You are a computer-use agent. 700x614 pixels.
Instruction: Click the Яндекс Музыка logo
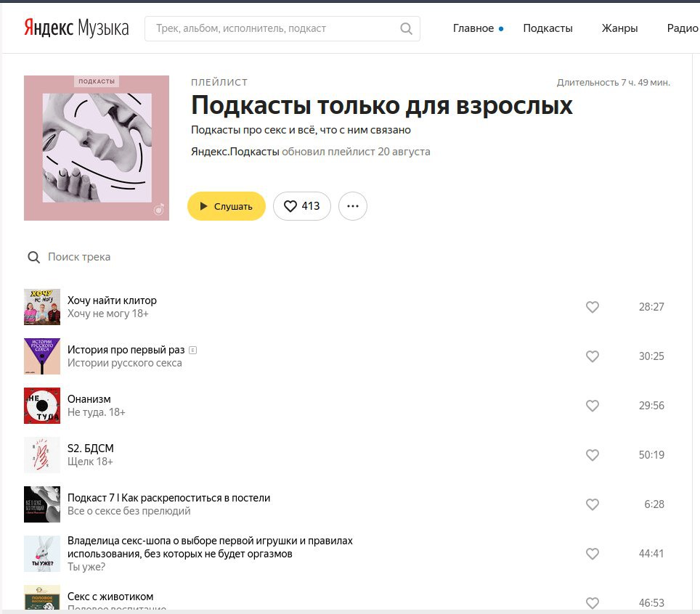point(76,28)
